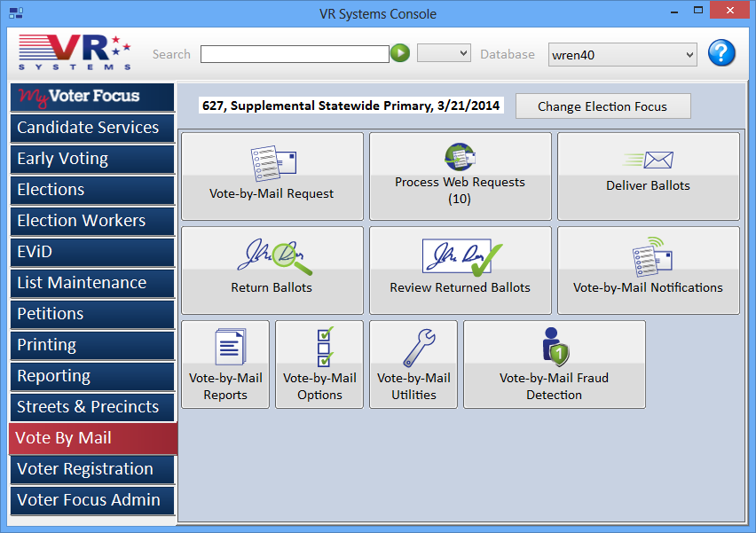
Task: Select Early Voting in sidebar
Action: click(92, 159)
